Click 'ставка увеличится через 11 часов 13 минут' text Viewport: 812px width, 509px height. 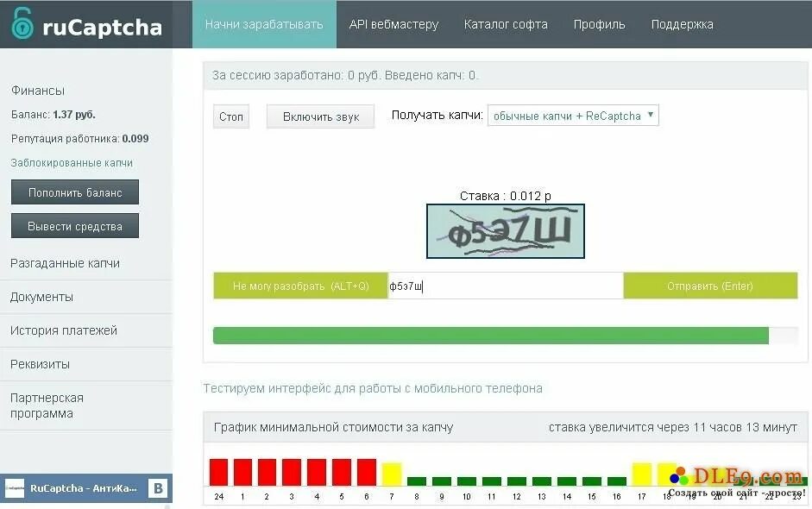click(x=673, y=427)
